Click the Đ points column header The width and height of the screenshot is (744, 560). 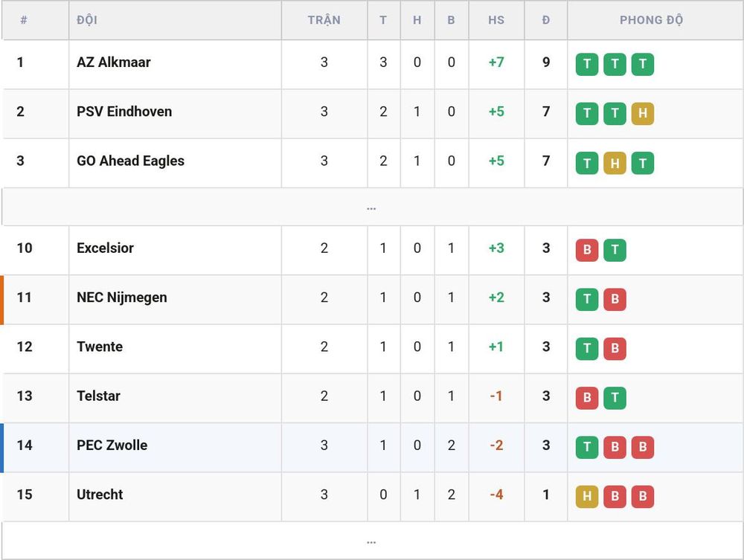click(x=546, y=20)
